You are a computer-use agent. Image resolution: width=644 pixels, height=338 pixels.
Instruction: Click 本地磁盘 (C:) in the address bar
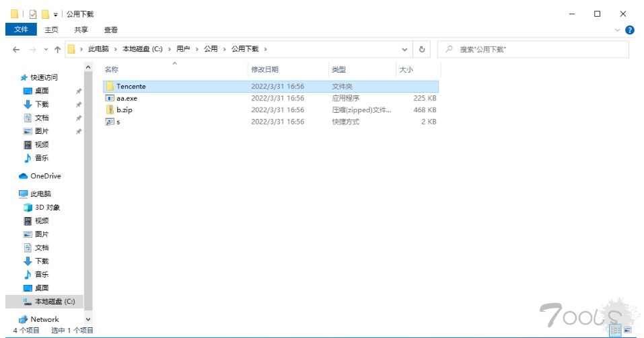click(x=143, y=49)
